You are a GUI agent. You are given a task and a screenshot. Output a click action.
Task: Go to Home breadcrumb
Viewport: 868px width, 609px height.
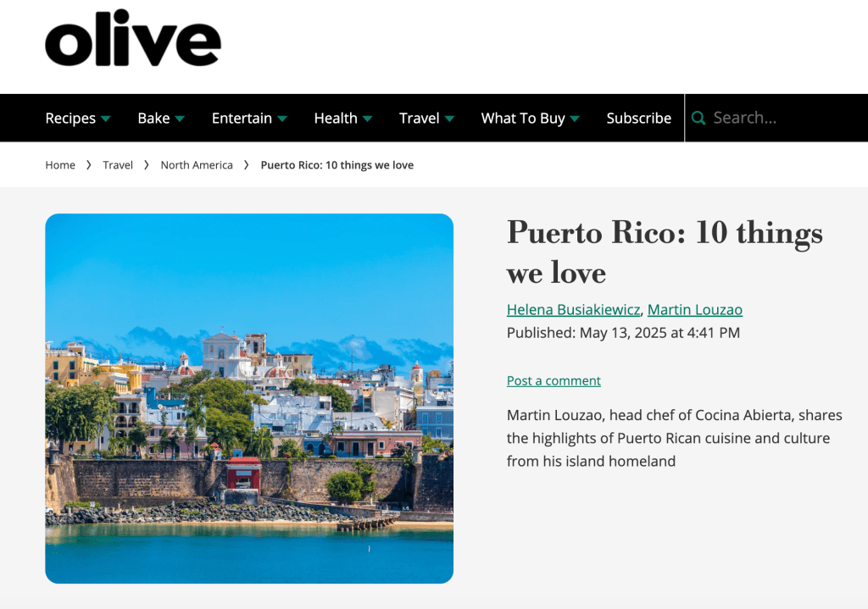coord(60,165)
